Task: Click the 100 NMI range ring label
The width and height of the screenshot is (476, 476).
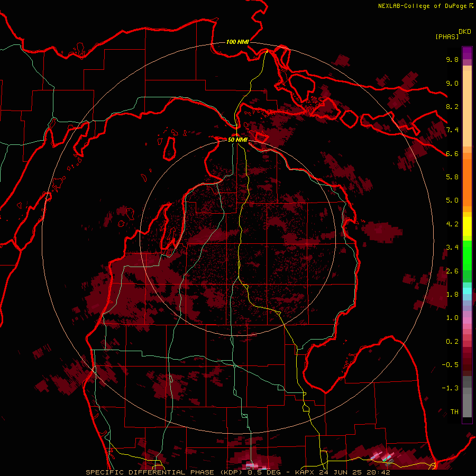Action: coord(237,42)
